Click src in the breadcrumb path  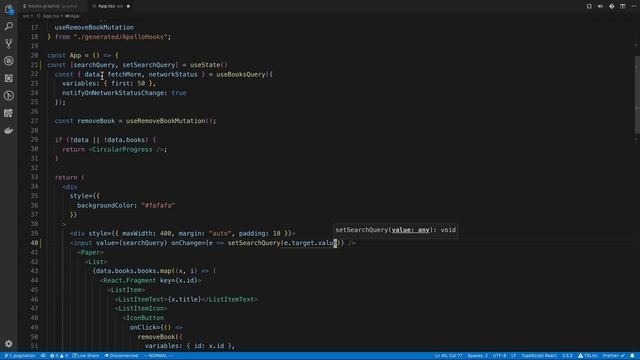tap(26, 16)
